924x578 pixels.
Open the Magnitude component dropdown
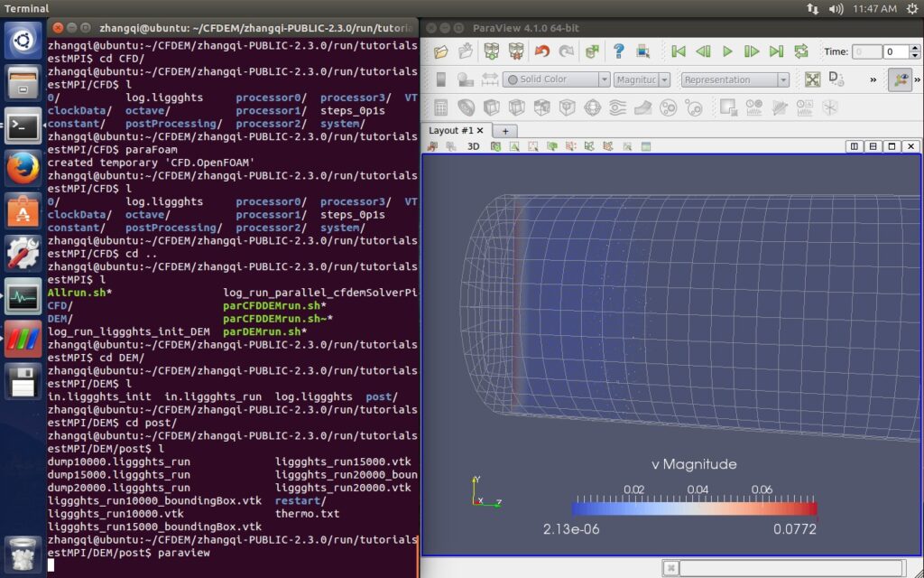[639, 79]
